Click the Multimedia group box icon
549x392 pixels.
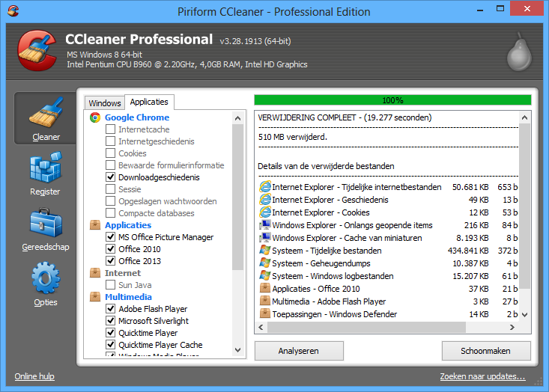pos(95,297)
